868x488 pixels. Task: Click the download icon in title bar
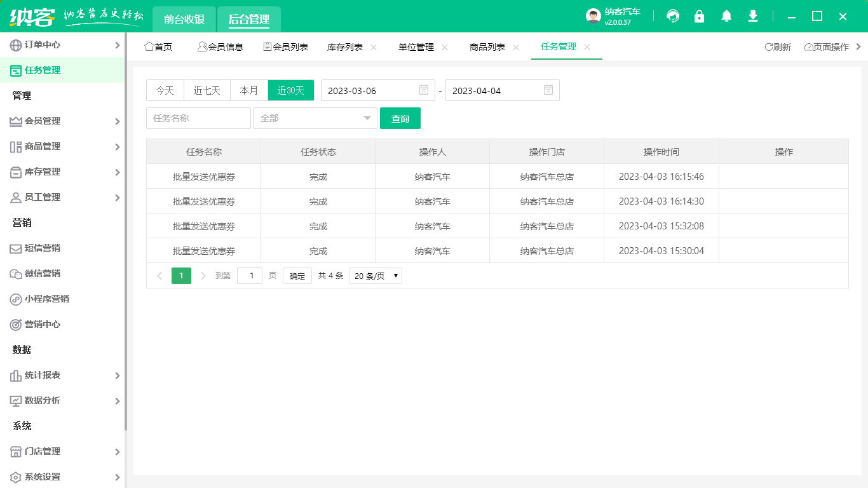point(752,16)
